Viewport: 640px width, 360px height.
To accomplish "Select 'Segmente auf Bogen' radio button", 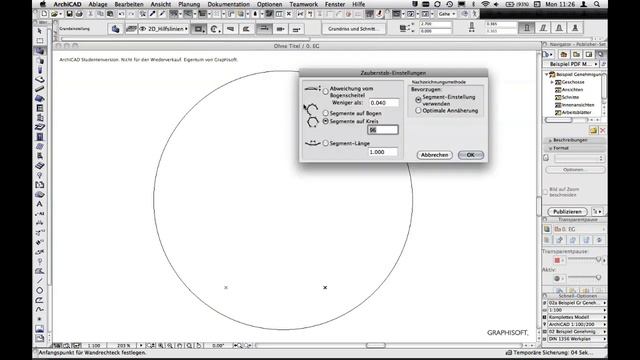I will coord(325,113).
